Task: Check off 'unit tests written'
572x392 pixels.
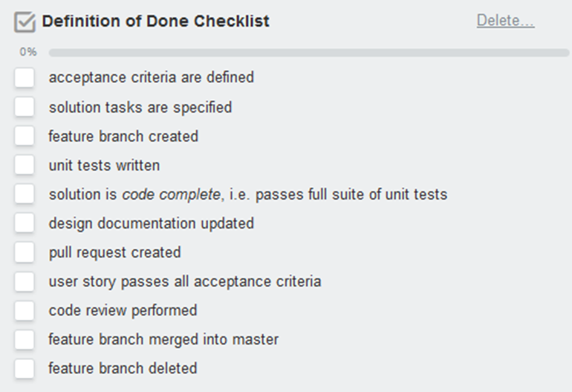Action: coord(25,165)
